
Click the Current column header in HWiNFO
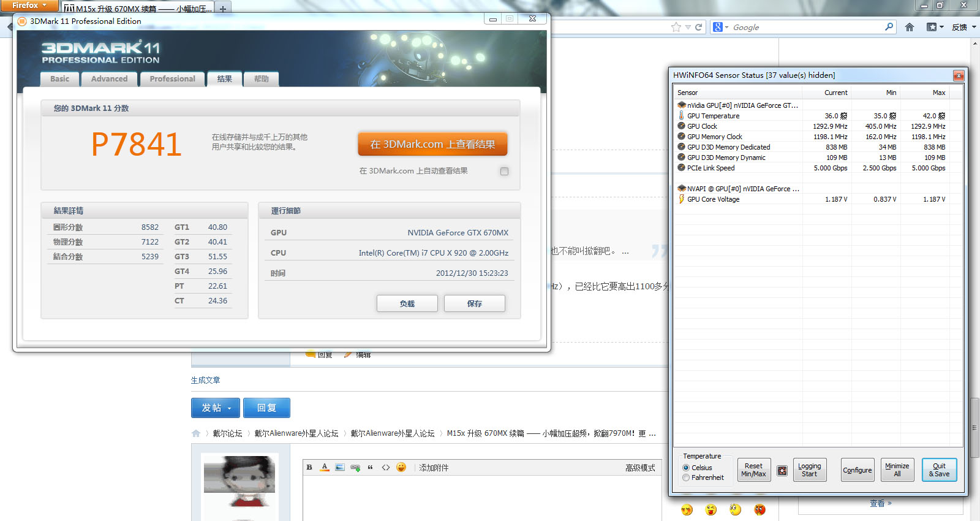827,93
